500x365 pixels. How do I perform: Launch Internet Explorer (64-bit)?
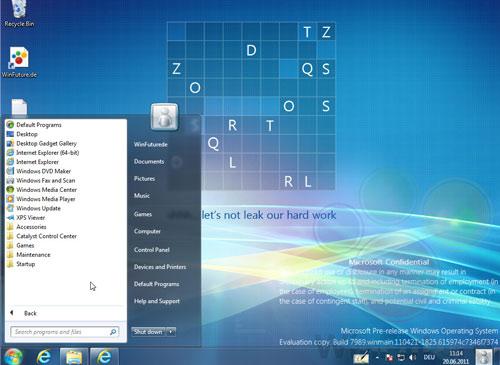click(43, 153)
